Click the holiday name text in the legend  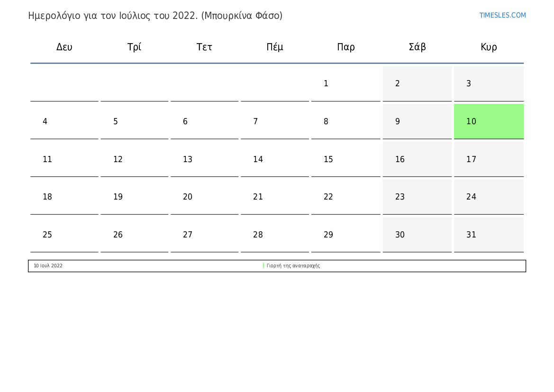[x=293, y=266]
